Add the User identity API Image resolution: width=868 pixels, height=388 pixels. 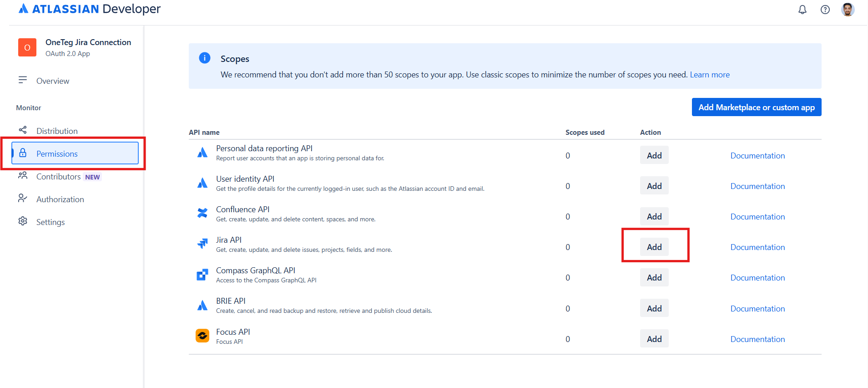(654, 186)
